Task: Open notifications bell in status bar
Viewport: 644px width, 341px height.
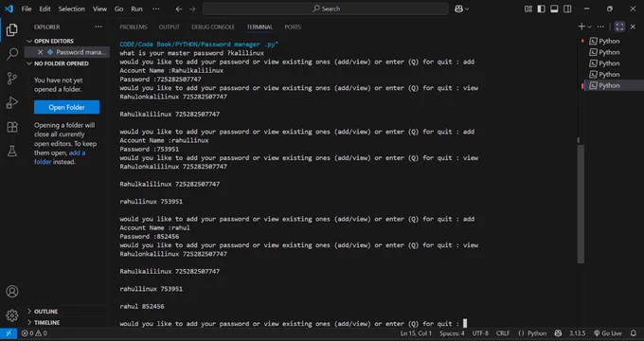Action: tap(634, 333)
